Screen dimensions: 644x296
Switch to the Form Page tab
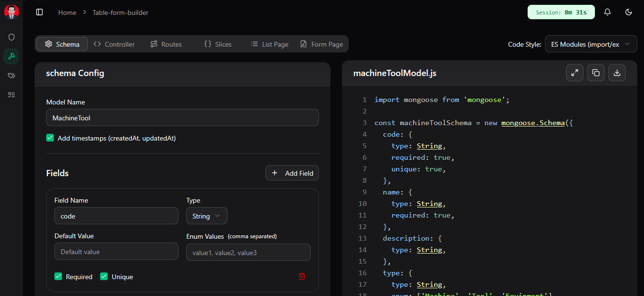pos(322,44)
